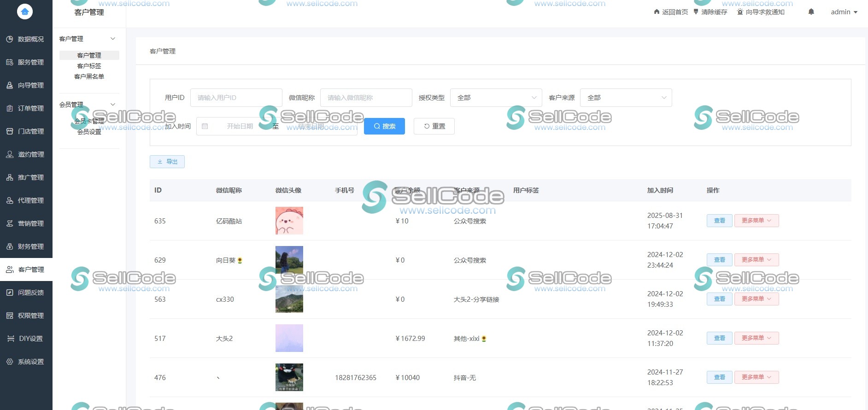Open 更多菜单 for user 517
Viewport: 868px width, 410px height.
click(757, 338)
